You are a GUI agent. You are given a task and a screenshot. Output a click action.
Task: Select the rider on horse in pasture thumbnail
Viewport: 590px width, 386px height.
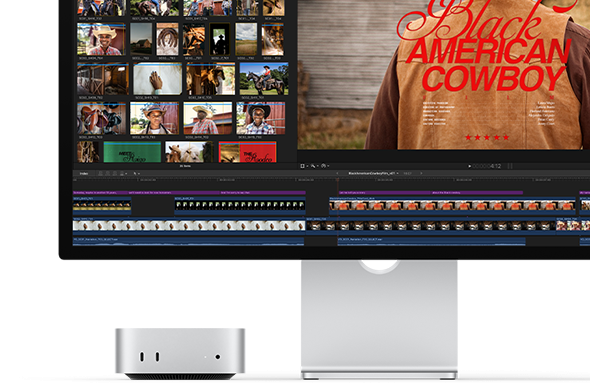(x=264, y=79)
